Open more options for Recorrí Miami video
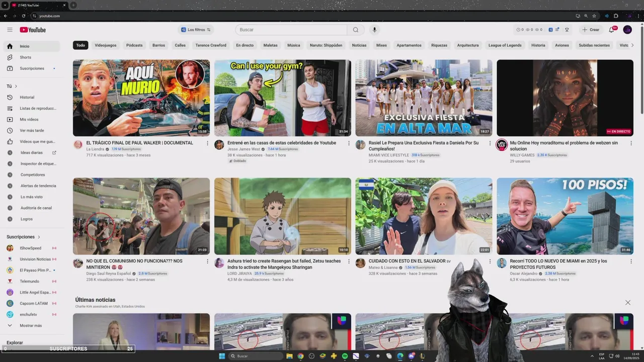 (x=631, y=261)
